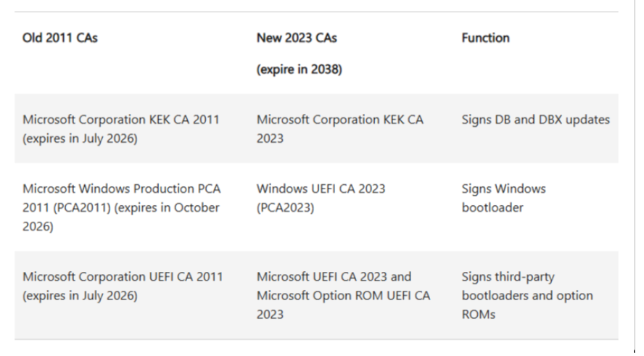Select "Microsoft Corporation UEFI CA 2011" text

[123, 277]
